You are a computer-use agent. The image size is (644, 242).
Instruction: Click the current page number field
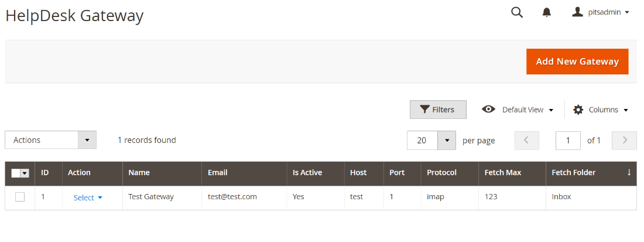pyautogui.click(x=568, y=140)
